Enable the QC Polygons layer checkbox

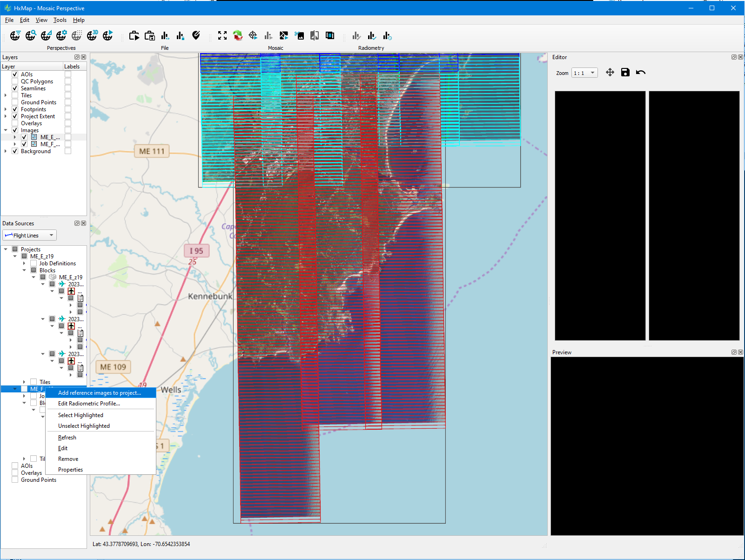tap(15, 81)
